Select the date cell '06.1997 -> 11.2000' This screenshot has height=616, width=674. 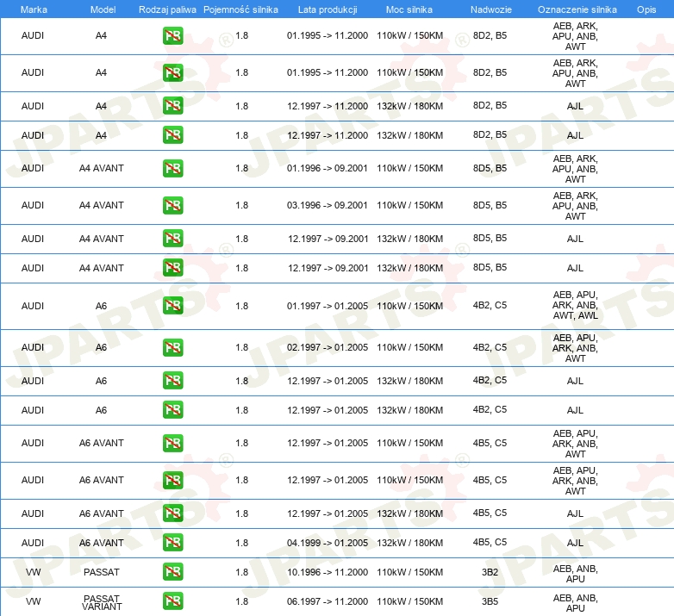pos(328,601)
